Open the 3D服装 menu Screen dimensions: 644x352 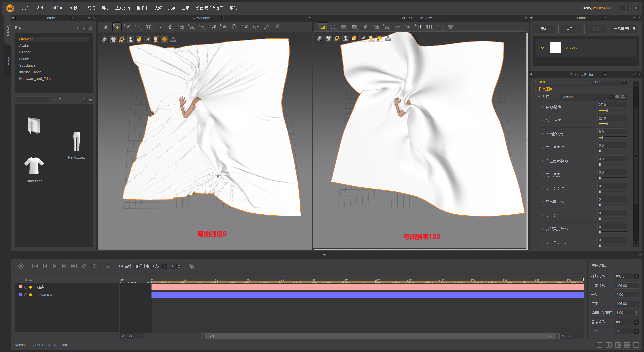point(56,8)
